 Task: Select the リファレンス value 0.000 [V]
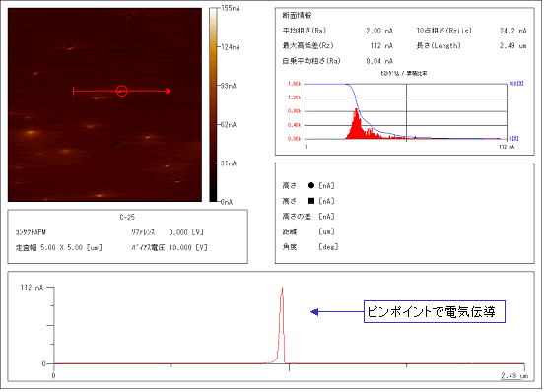186,232
